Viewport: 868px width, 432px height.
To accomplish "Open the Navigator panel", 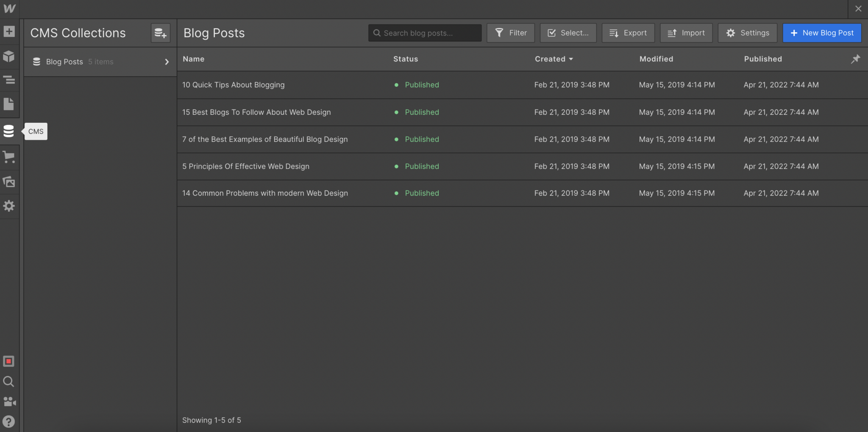I will [x=9, y=80].
